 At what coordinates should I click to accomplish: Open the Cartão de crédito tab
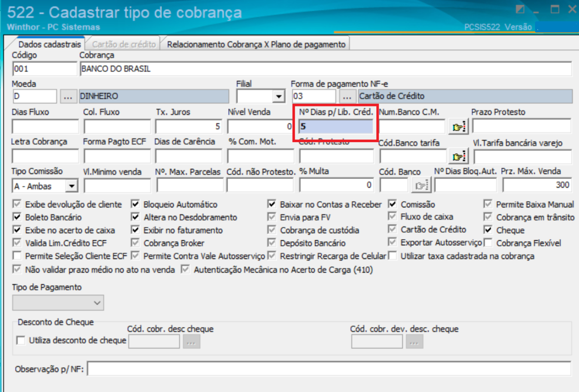click(124, 44)
